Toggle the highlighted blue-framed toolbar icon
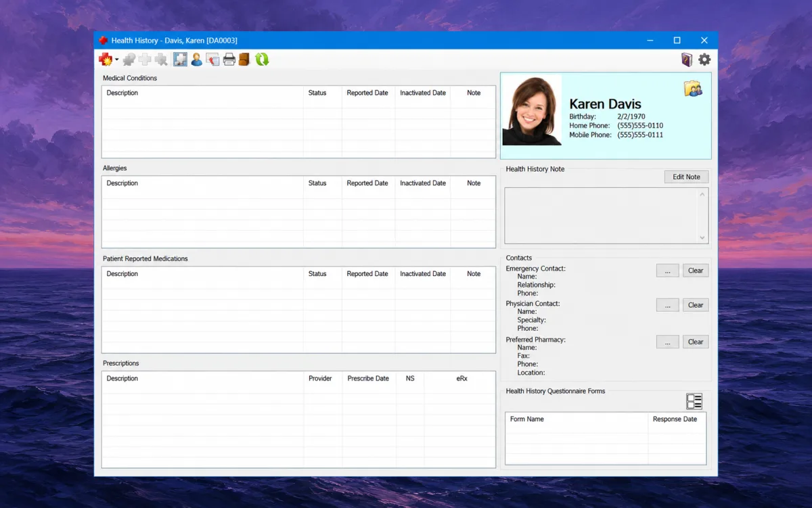Image resolution: width=812 pixels, height=508 pixels. 180,60
